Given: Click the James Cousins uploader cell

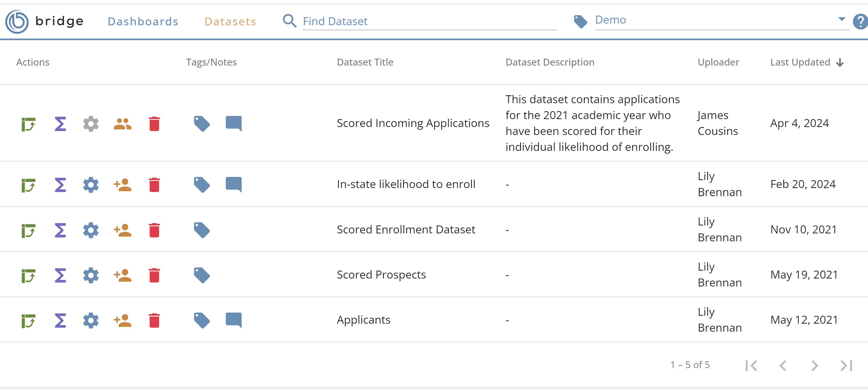Looking at the screenshot, I should 718,123.
